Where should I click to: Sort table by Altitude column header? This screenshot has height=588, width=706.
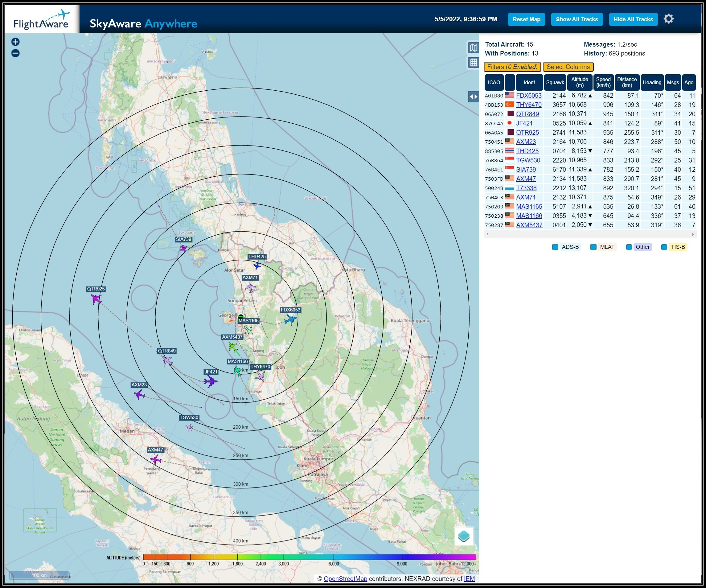[x=580, y=82]
